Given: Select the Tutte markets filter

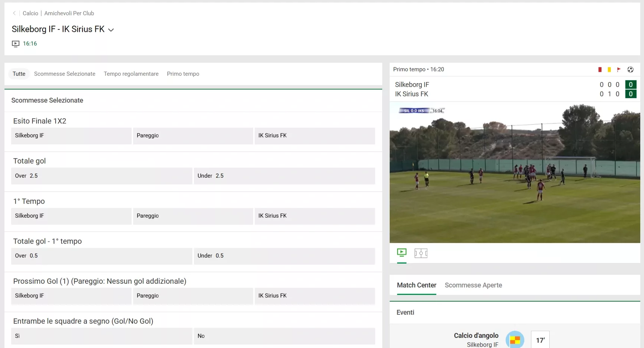Looking at the screenshot, I should point(19,74).
